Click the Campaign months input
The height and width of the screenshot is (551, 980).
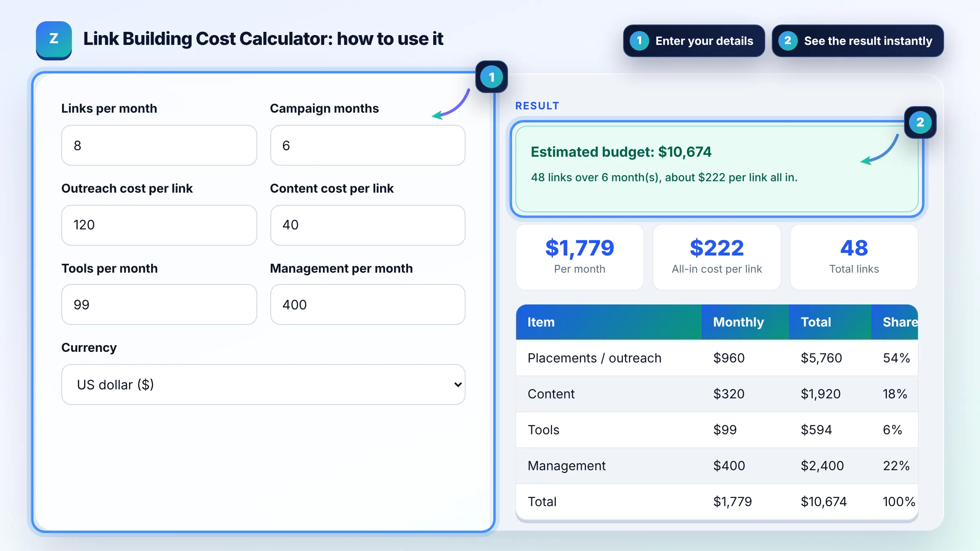pyautogui.click(x=367, y=145)
